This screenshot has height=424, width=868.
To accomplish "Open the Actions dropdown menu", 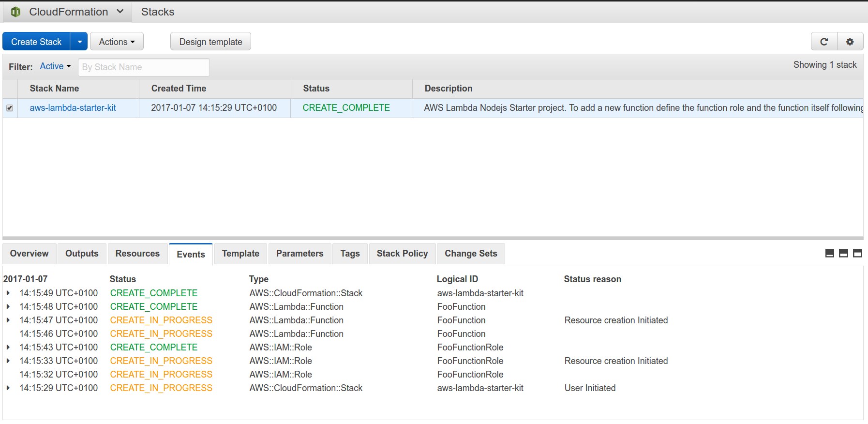I will click(x=117, y=42).
